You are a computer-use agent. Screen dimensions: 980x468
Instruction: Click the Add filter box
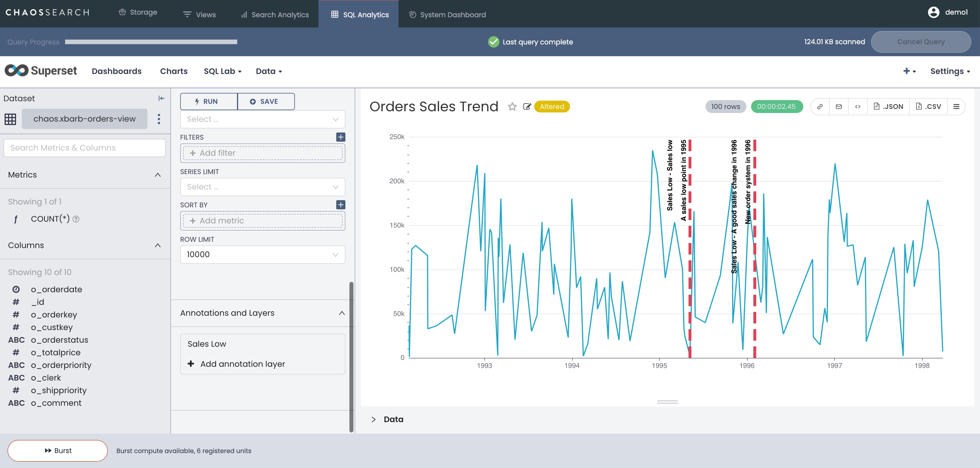click(262, 153)
